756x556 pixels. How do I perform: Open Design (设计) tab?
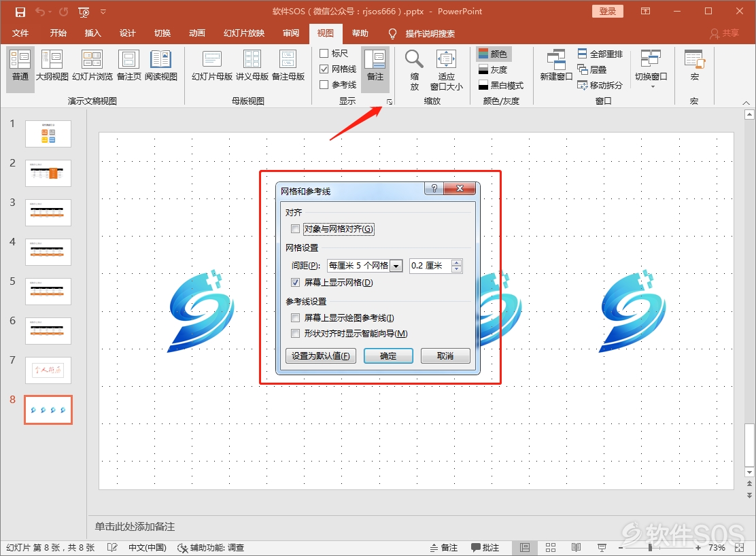127,33
